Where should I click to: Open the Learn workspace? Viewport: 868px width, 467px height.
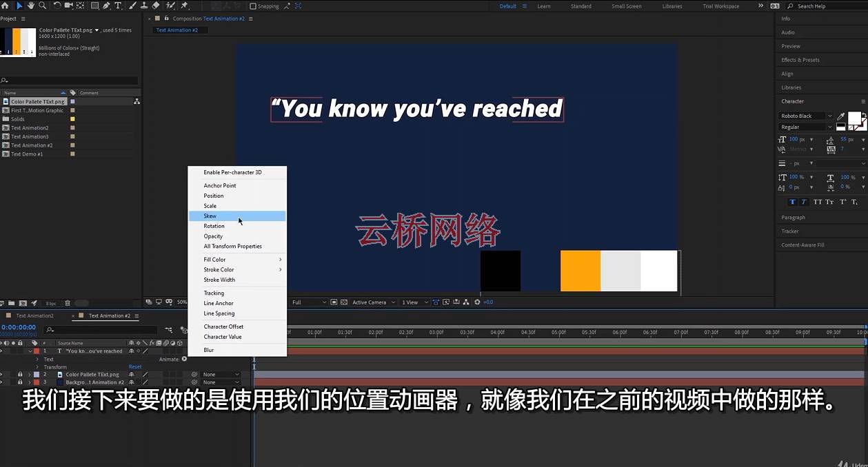544,6
